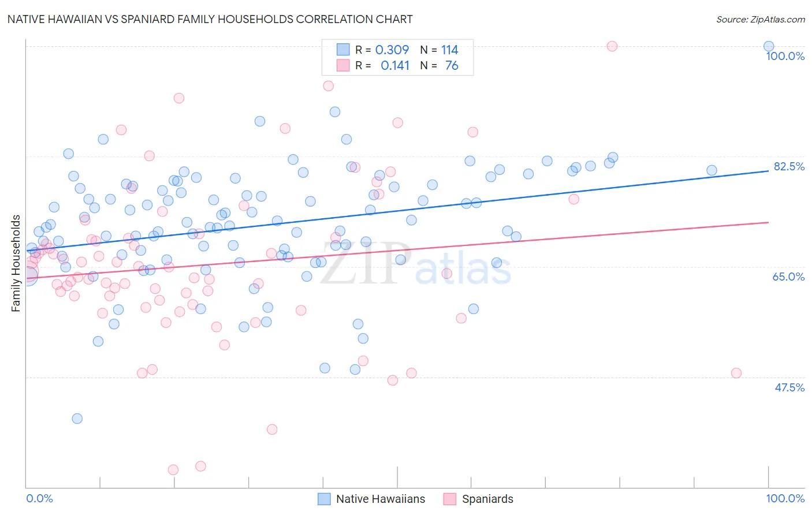Click the blue R = 0.309 swatch
Viewport: 812px width, 515px height.
pyautogui.click(x=343, y=50)
